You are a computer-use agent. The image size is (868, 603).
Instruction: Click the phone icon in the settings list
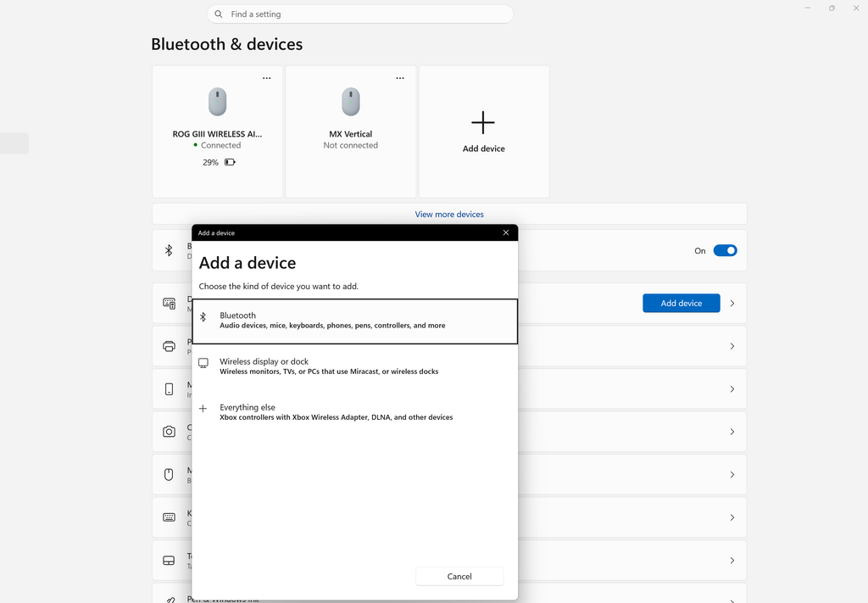(x=169, y=388)
